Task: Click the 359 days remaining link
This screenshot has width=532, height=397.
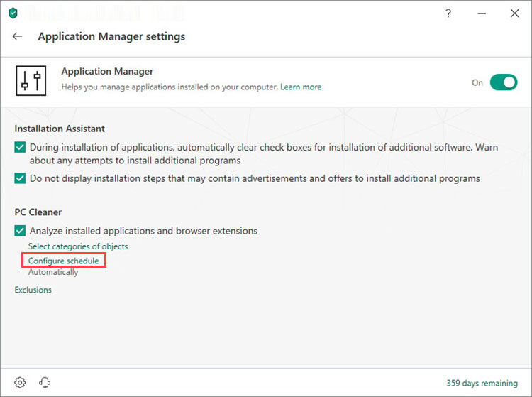Action: click(482, 383)
